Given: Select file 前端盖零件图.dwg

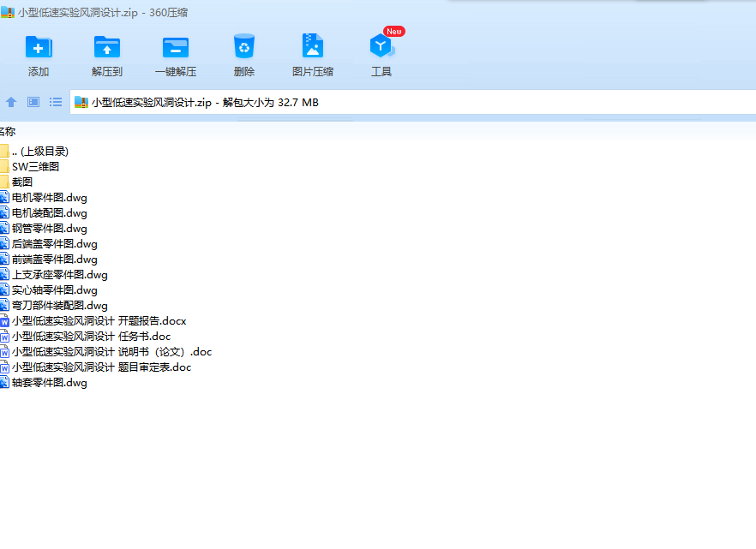Looking at the screenshot, I should click(x=55, y=260).
